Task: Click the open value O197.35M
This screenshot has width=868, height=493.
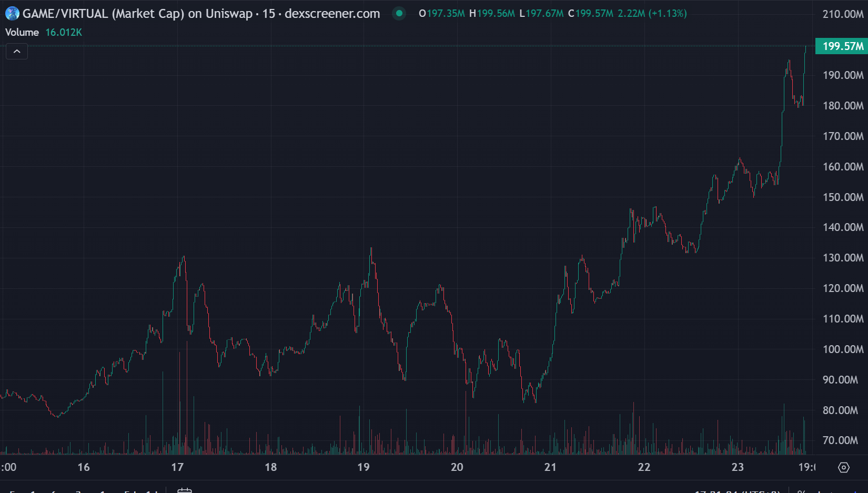Action: (442, 14)
